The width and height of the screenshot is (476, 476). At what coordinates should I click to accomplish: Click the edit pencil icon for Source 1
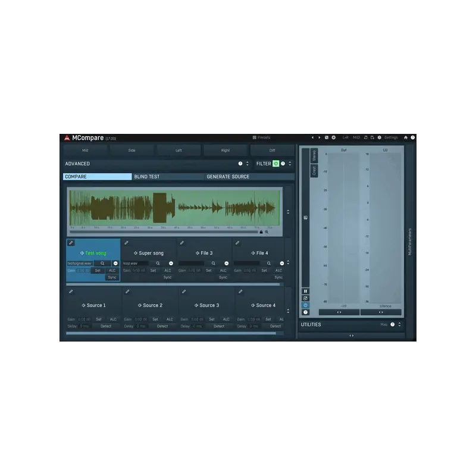coord(71,292)
